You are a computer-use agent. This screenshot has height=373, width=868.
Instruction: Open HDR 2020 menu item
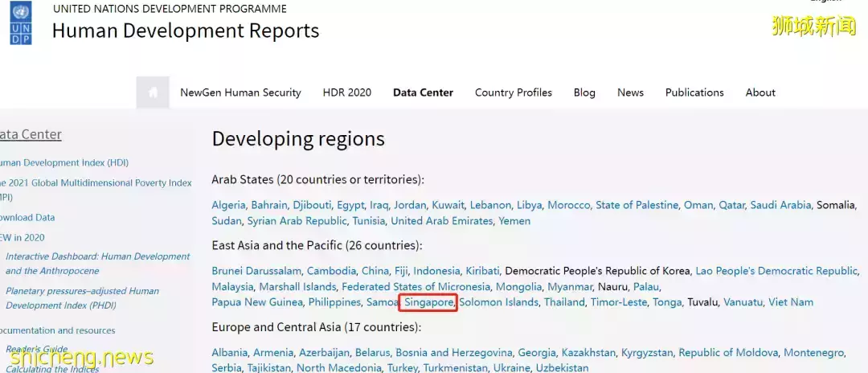(x=347, y=92)
